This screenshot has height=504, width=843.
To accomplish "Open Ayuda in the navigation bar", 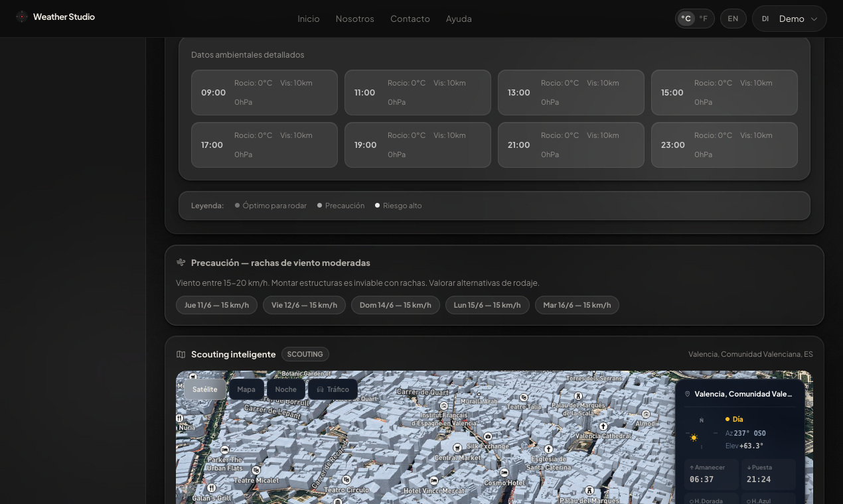I will coord(459,19).
